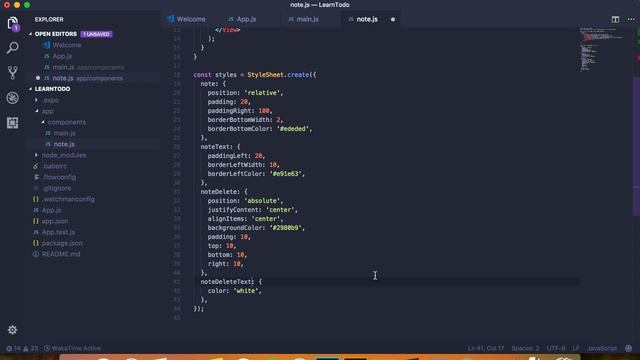Click the feedback smiley in status bar
The height and width of the screenshot is (360, 640).
(629, 348)
